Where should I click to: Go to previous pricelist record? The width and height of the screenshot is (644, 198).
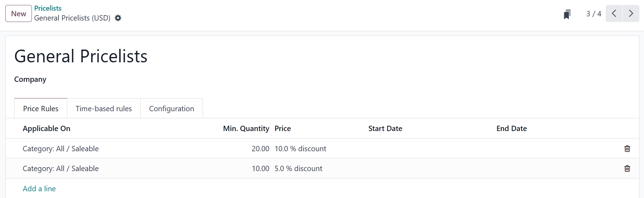tap(614, 14)
